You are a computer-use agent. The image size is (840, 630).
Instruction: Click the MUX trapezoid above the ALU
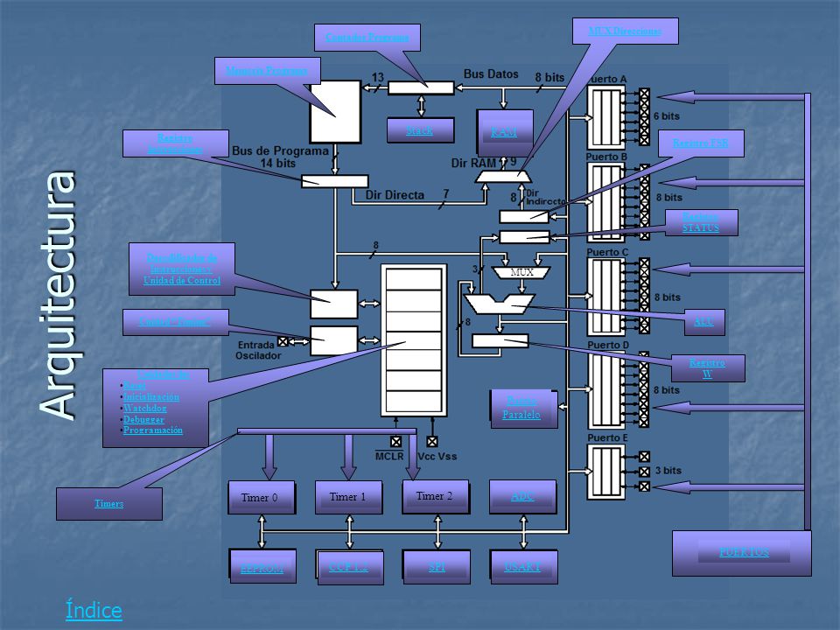tap(521, 273)
